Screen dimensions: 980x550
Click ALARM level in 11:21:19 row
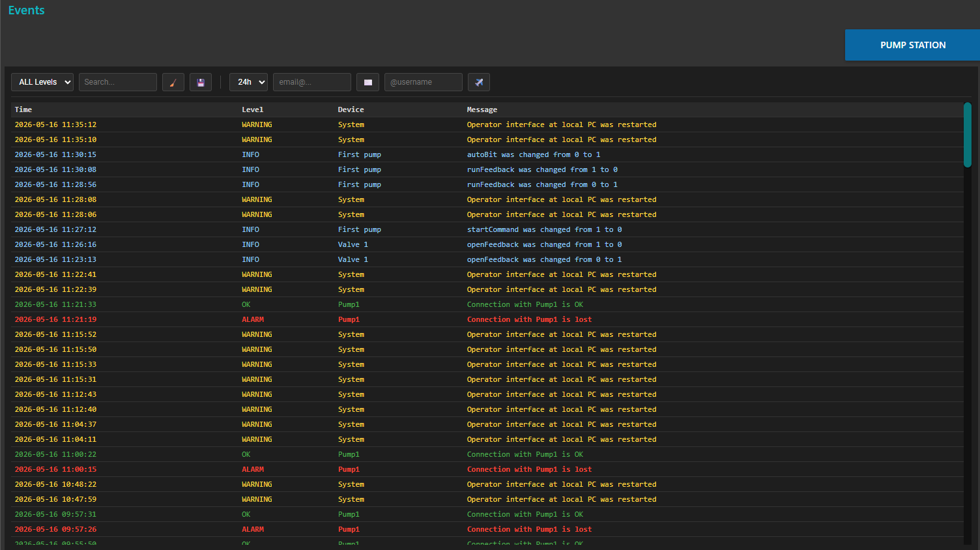(253, 319)
